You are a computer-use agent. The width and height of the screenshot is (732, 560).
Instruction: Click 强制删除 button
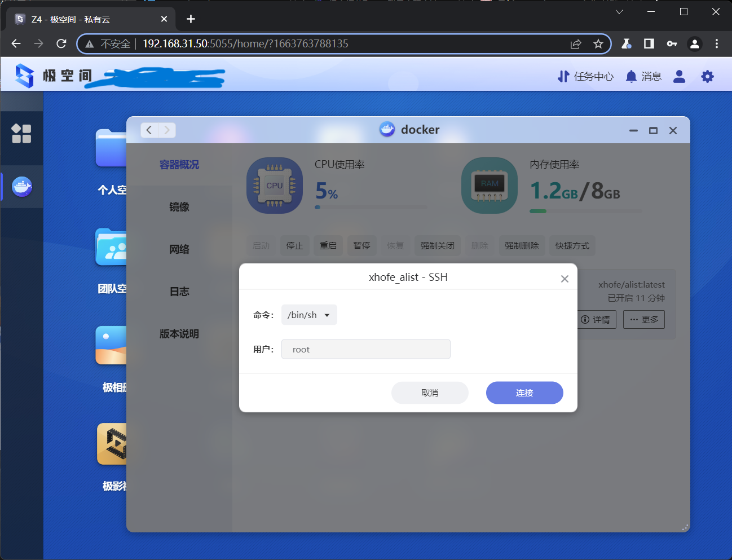[x=522, y=245]
